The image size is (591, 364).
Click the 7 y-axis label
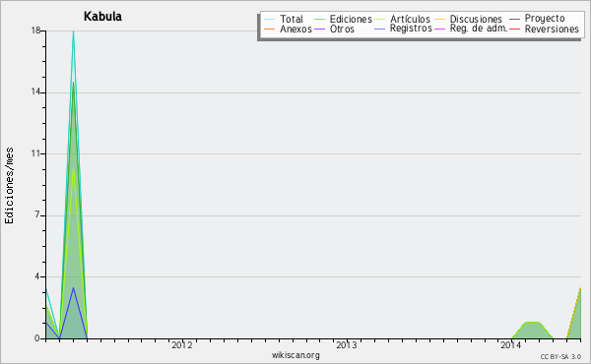[37, 214]
